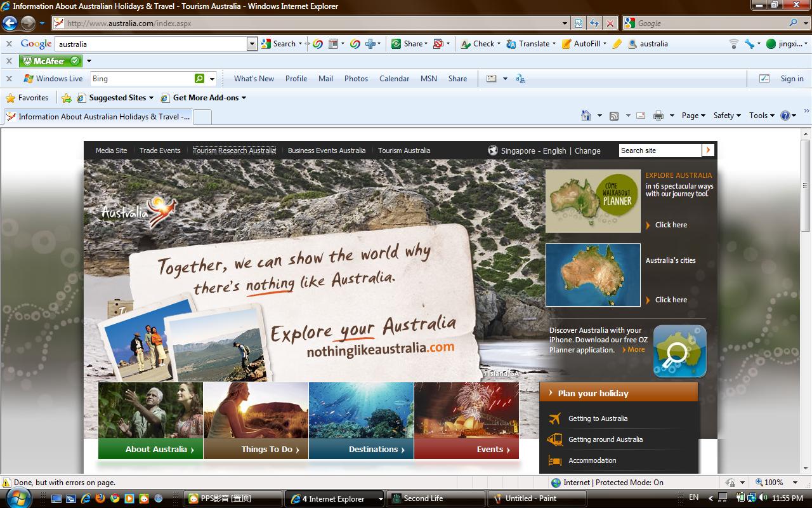The image size is (812, 508).
Task: Click the orange site search arrow button
Action: (x=708, y=150)
